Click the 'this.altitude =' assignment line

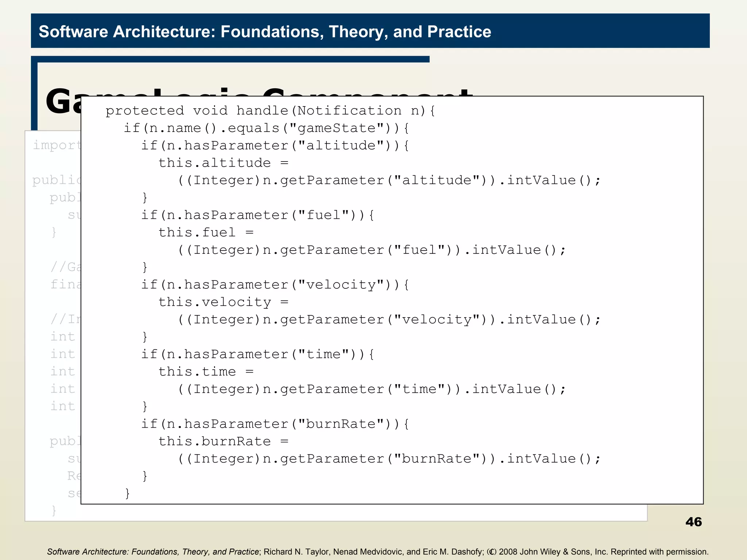point(223,163)
